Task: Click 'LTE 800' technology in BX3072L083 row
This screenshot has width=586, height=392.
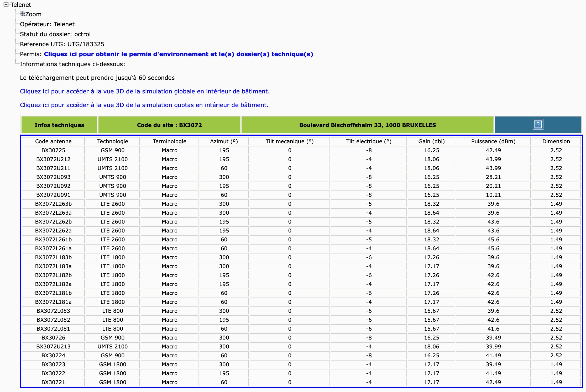Action: (x=113, y=311)
